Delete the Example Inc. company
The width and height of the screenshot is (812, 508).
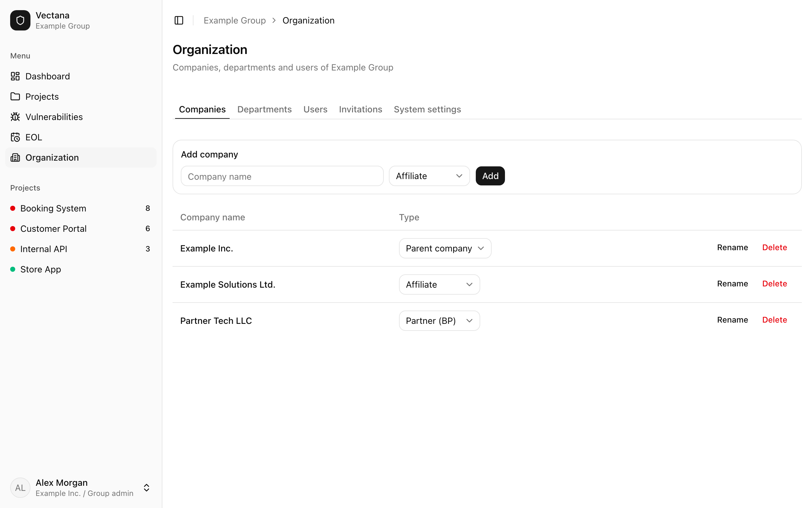pos(775,248)
